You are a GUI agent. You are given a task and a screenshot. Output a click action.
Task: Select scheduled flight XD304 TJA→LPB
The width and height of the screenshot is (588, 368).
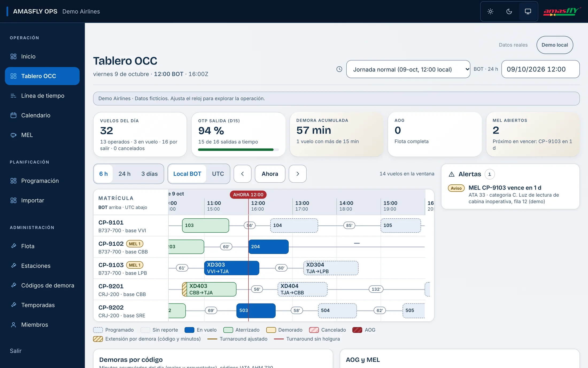coord(331,268)
